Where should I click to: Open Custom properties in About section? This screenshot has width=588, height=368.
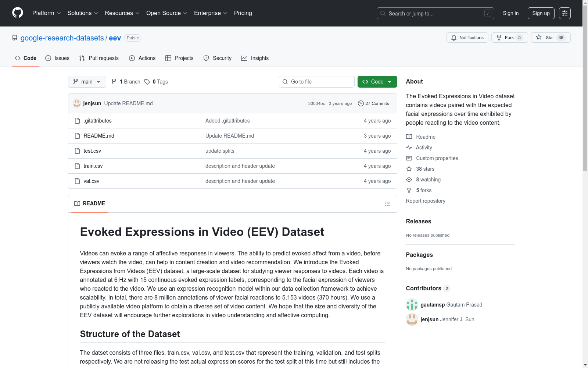coord(432,158)
